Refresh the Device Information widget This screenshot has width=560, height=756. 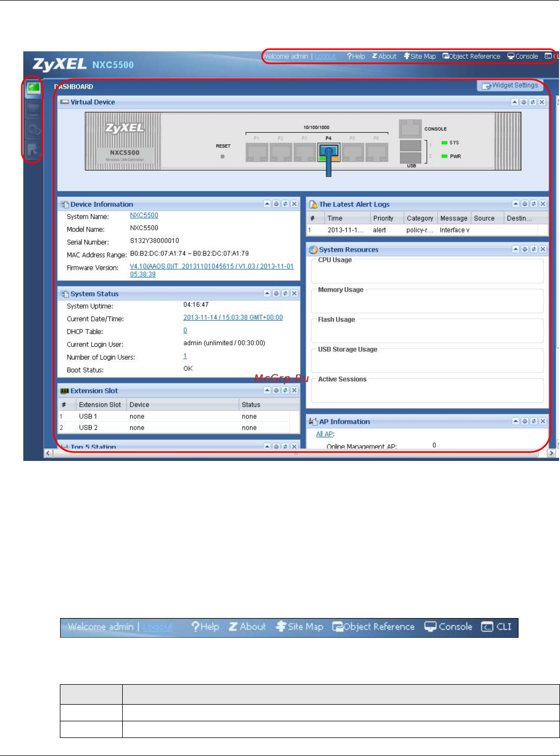(x=285, y=204)
